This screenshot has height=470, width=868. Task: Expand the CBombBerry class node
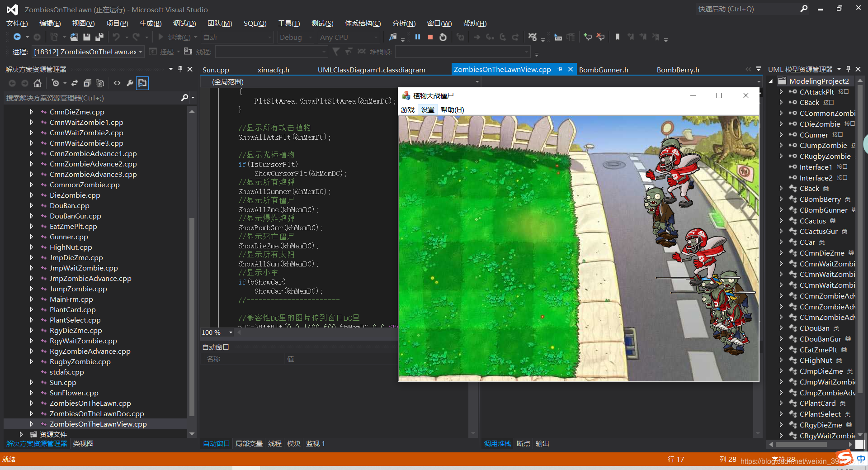click(x=781, y=199)
